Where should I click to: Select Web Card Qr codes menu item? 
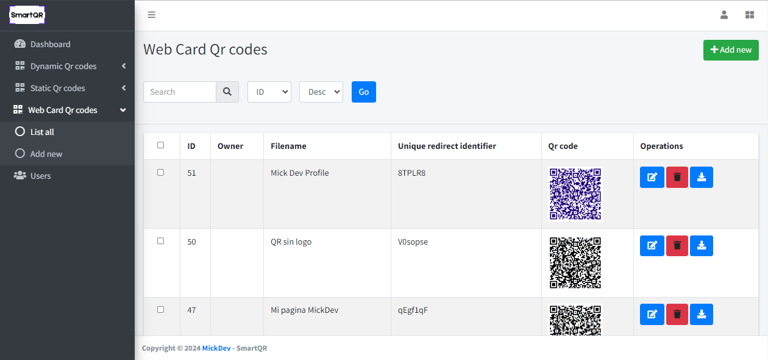[67, 110]
